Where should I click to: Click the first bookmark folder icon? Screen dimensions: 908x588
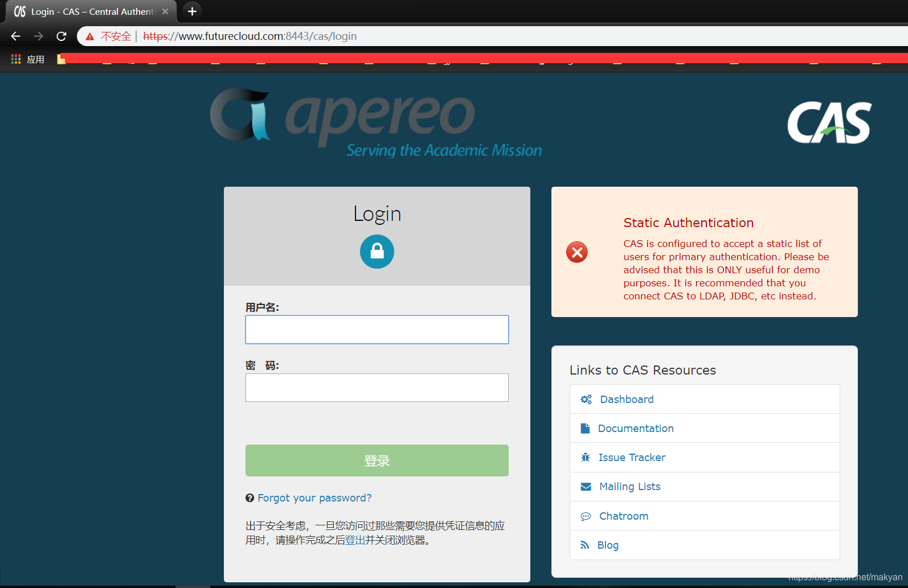[61, 59]
